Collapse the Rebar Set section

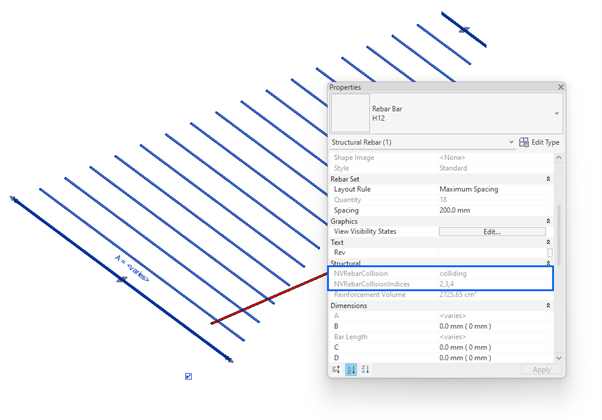click(547, 179)
